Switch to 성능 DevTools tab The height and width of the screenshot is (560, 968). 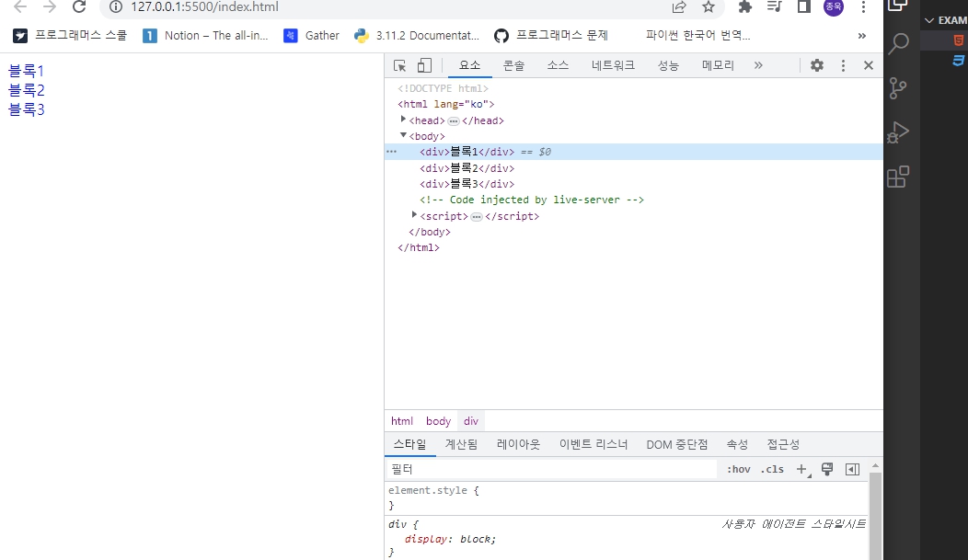click(668, 65)
